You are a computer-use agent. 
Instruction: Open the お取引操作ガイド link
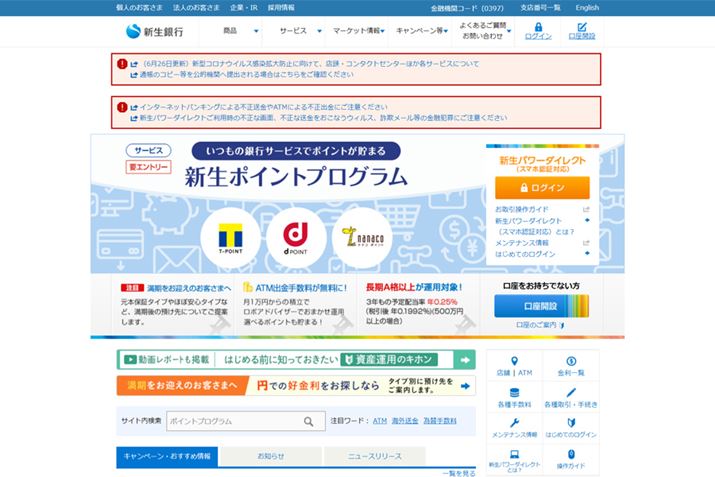522,209
